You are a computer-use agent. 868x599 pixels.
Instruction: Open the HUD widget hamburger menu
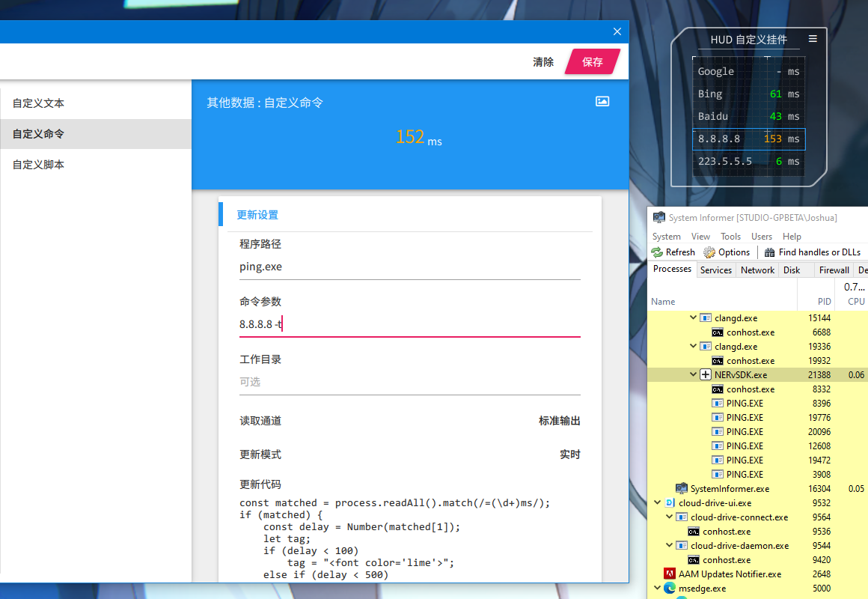tap(813, 39)
